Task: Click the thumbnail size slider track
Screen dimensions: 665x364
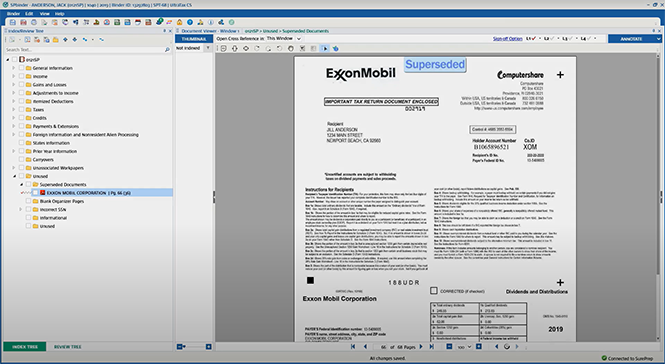Action: point(196,347)
